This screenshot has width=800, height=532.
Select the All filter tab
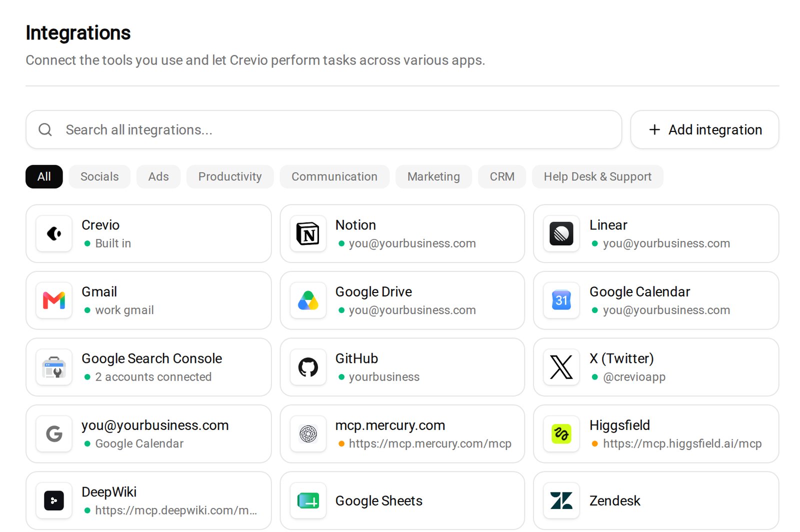coord(44,176)
